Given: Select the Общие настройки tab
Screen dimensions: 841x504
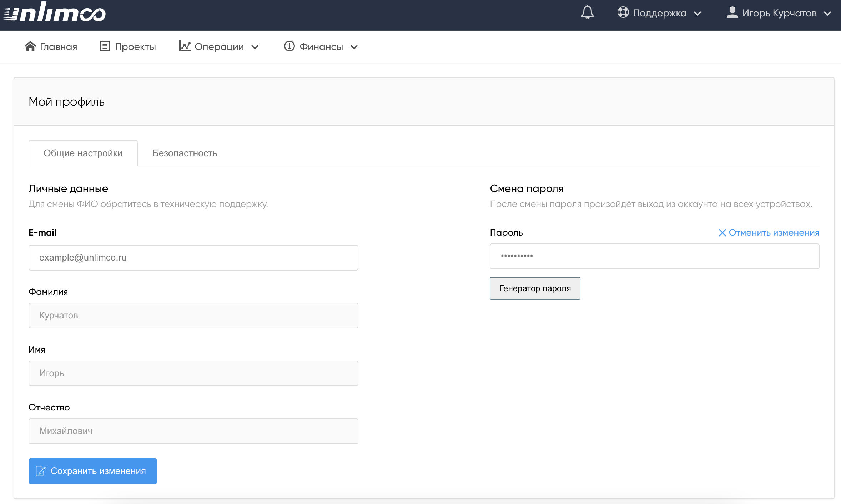Looking at the screenshot, I should [83, 153].
